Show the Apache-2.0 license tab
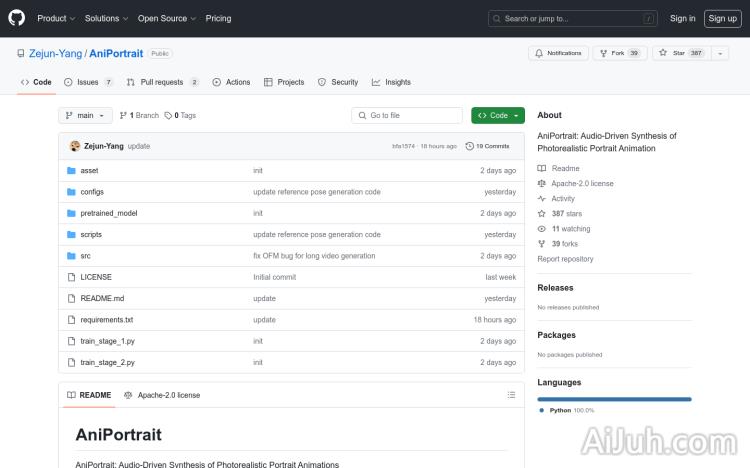The width and height of the screenshot is (750, 468). coord(162,395)
